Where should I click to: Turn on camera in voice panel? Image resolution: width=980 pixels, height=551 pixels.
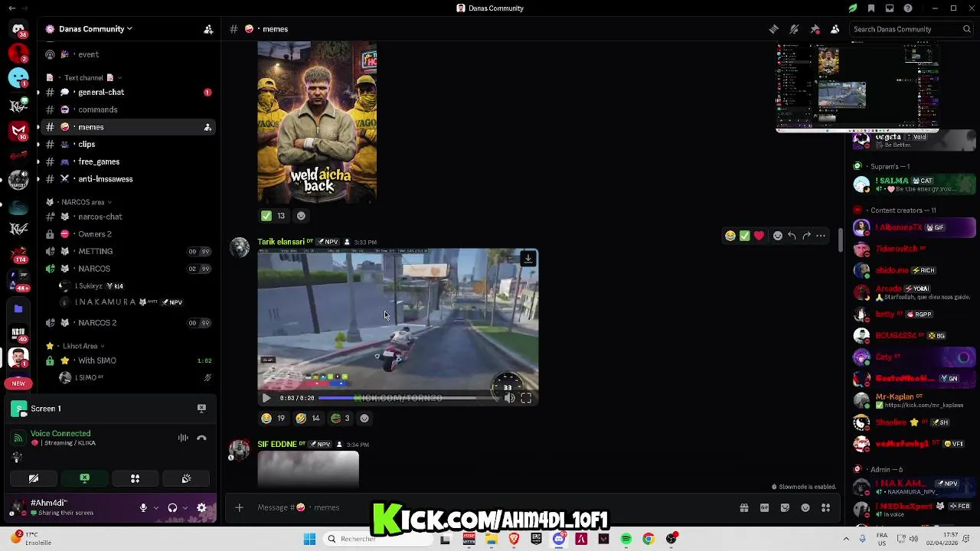tap(34, 479)
